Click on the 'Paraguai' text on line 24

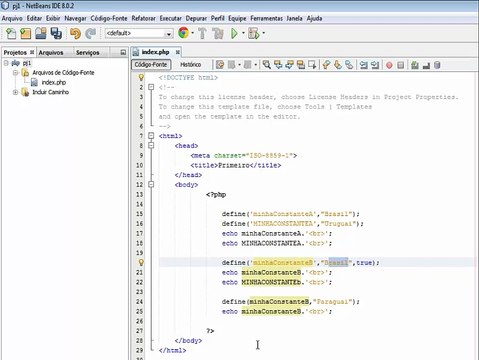(332, 302)
